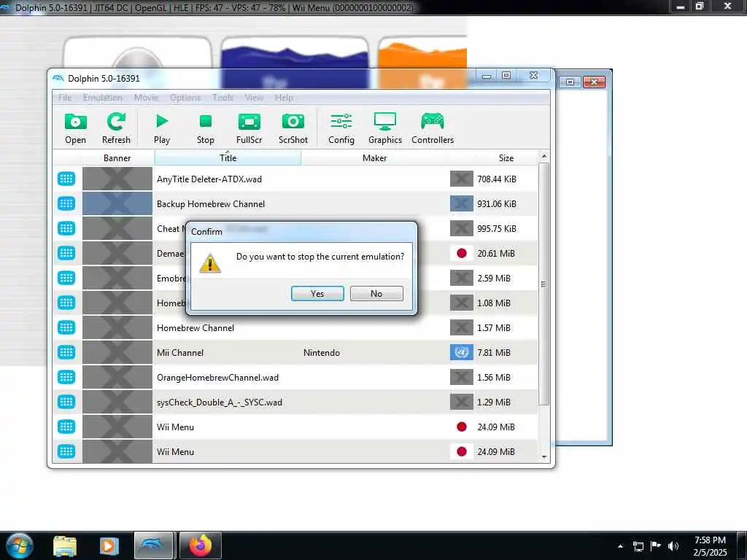This screenshot has height=560, width=747.
Task: Select AnyTitle Deleter-ATDX.wad entry
Action: click(x=295, y=179)
